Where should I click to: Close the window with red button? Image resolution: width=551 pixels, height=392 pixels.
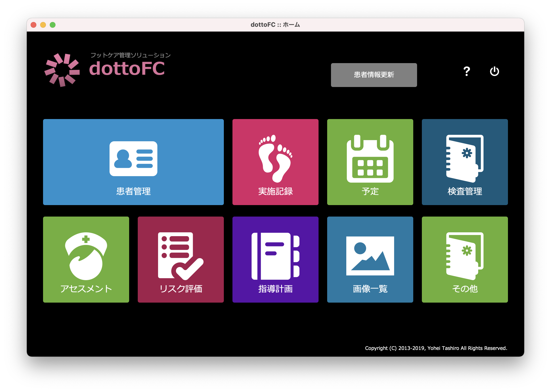tap(33, 25)
